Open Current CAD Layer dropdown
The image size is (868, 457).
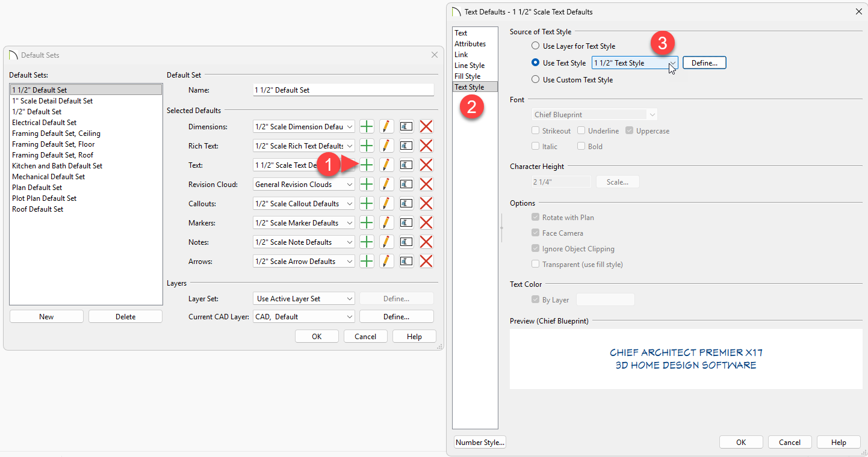coord(304,317)
